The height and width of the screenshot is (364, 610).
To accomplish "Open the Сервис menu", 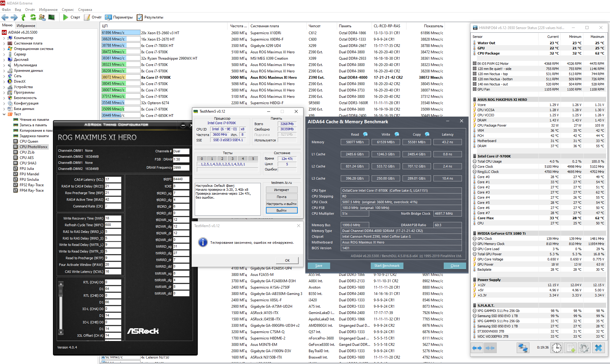I will [x=68, y=10].
